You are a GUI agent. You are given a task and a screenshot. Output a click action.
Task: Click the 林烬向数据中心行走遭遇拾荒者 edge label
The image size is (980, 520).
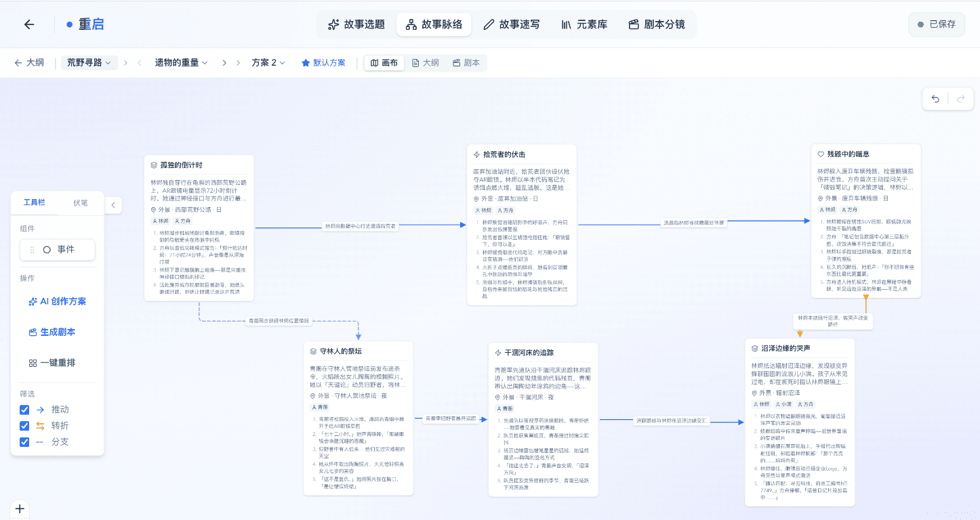point(360,225)
